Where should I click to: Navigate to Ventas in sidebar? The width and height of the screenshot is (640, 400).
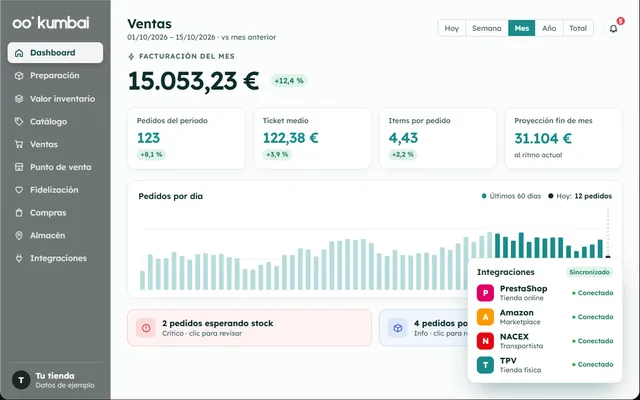[55, 144]
